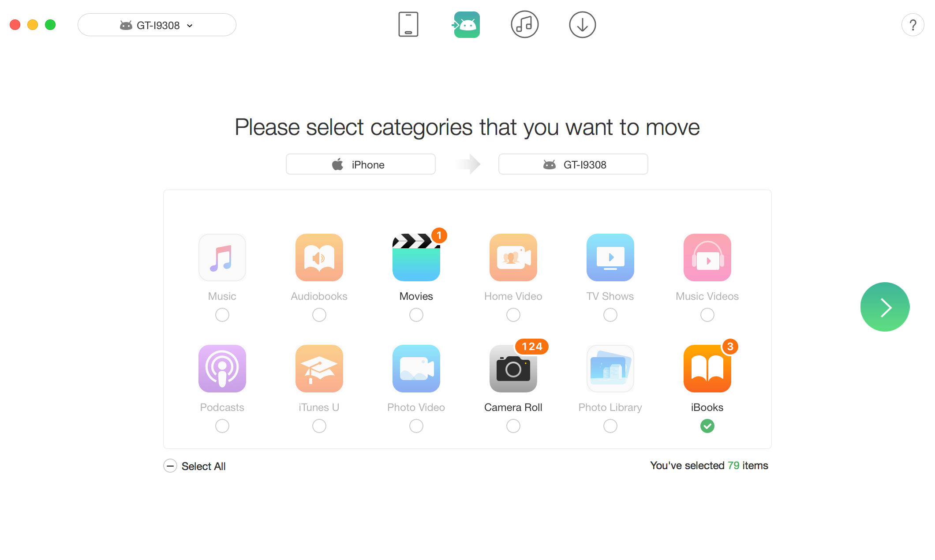Open the iPhone source dropdown
The height and width of the screenshot is (560, 935).
tap(360, 164)
